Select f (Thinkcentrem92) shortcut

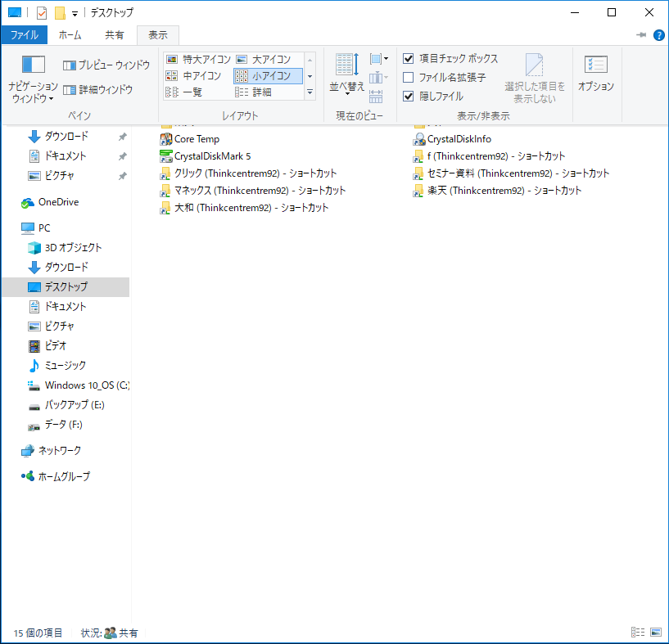point(490,156)
